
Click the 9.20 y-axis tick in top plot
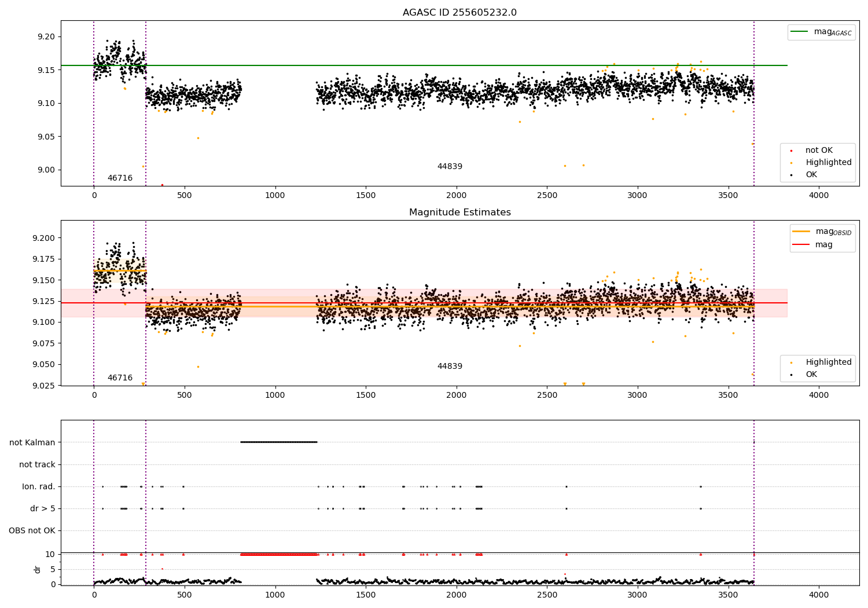tap(45, 36)
